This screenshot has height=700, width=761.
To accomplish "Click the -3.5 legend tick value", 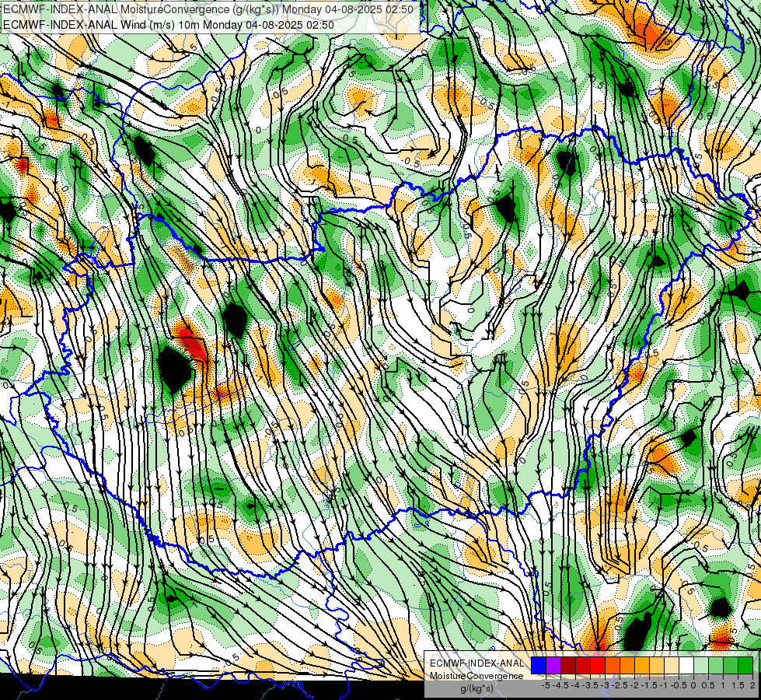I will pyautogui.click(x=590, y=685).
